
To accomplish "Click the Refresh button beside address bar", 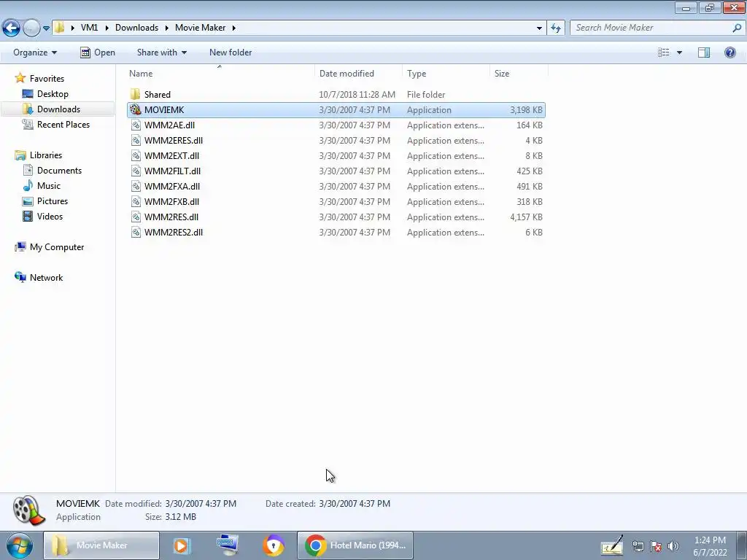I will (555, 28).
